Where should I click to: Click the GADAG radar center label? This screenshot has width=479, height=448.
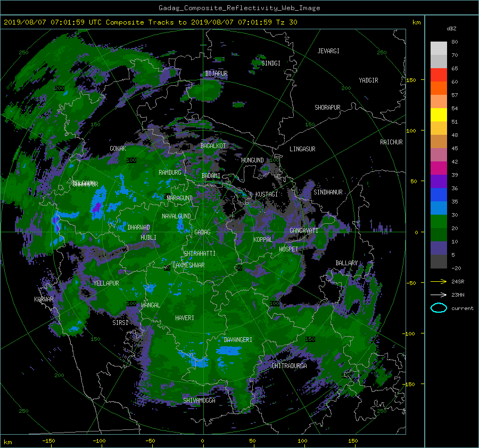[202, 232]
